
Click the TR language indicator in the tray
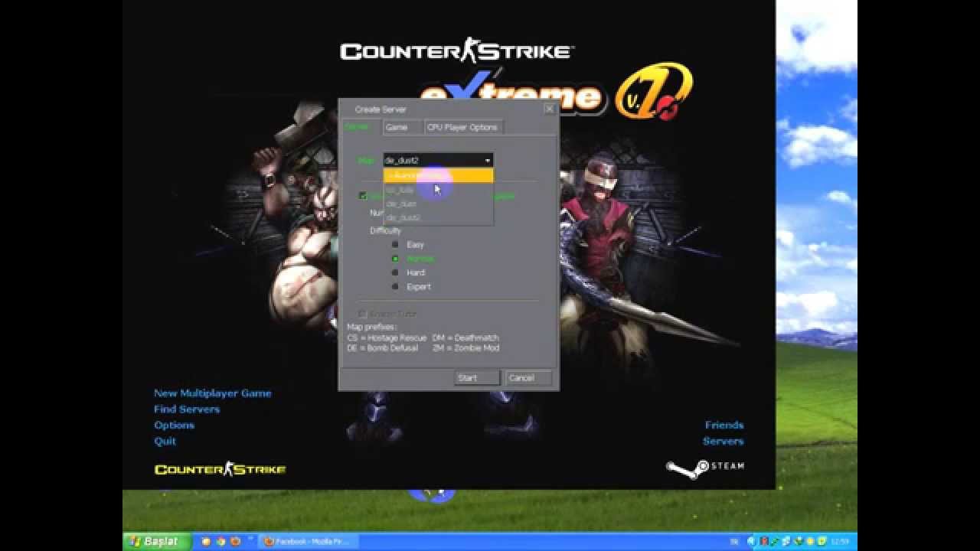tap(734, 542)
